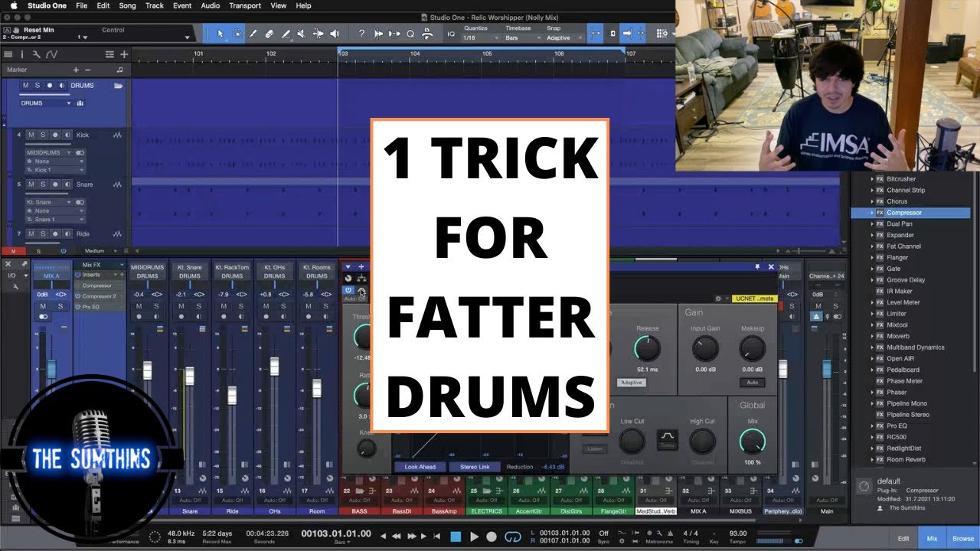Image resolution: width=980 pixels, height=551 pixels.
Task: Activate the Listen speaker tool
Action: pos(335,34)
